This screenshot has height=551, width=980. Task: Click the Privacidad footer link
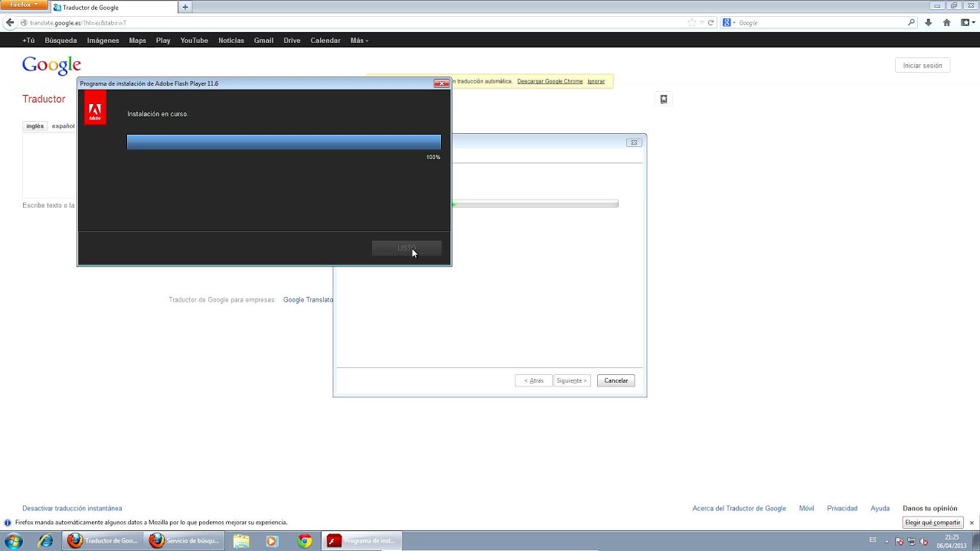pos(842,508)
